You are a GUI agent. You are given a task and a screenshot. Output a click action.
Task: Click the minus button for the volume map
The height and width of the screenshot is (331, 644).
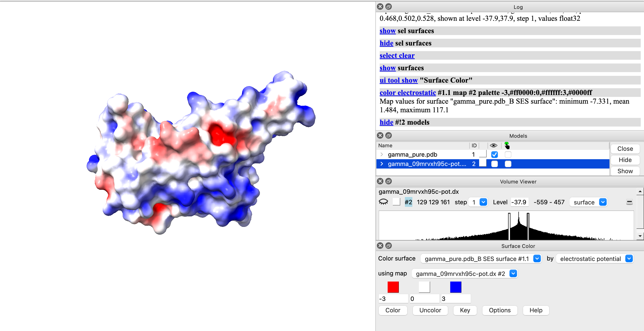[629, 202]
